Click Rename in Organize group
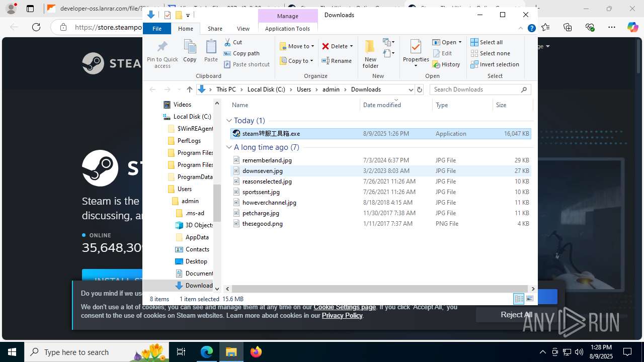 (x=337, y=61)
